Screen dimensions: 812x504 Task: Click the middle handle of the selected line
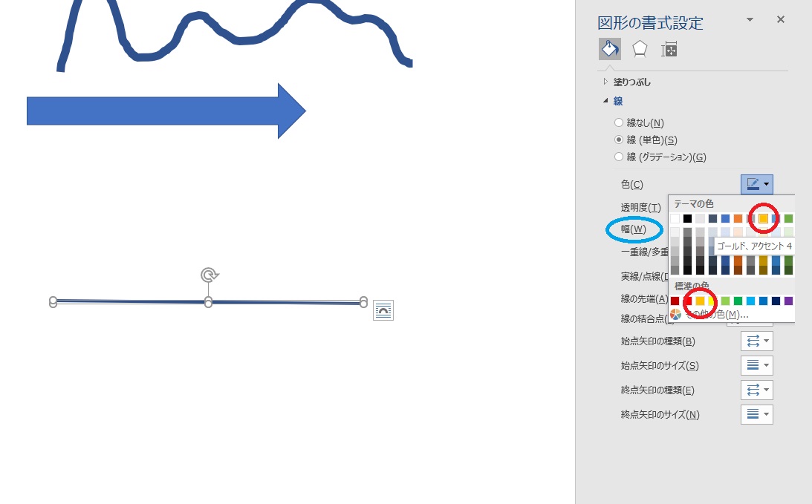pyautogui.click(x=208, y=302)
